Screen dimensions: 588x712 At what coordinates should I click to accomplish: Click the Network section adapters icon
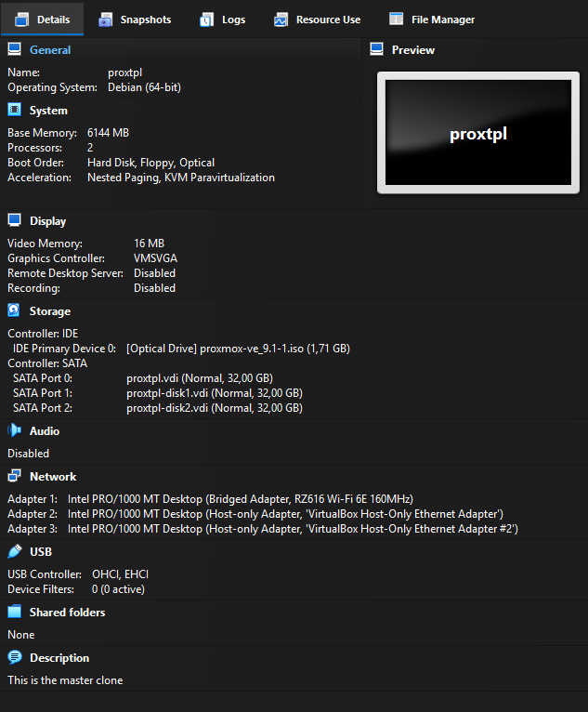pos(15,476)
